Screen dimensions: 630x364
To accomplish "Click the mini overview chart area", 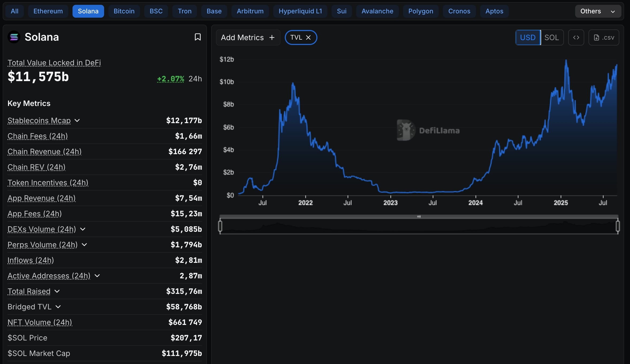I will click(419, 226).
